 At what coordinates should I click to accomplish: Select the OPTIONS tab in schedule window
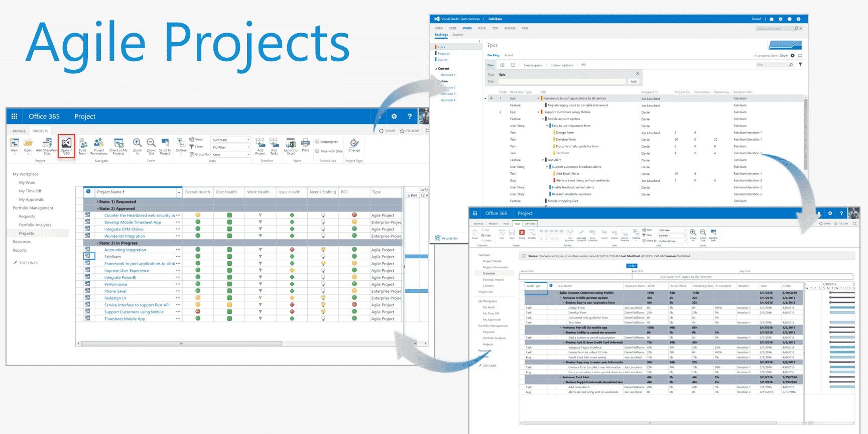coord(530,224)
